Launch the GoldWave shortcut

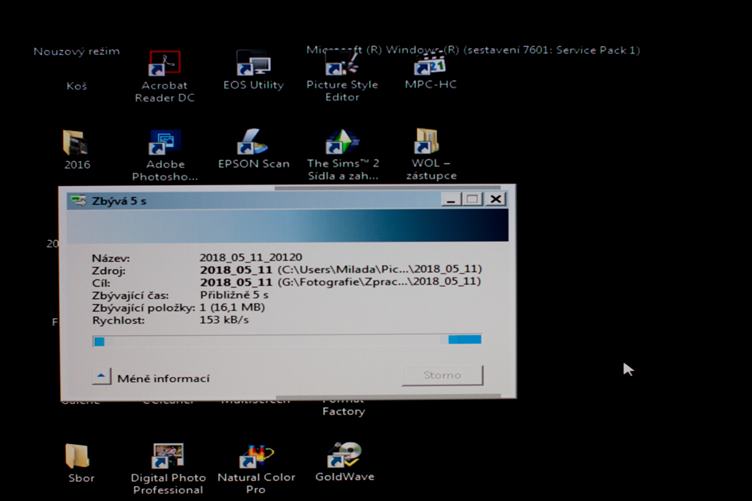(345, 462)
